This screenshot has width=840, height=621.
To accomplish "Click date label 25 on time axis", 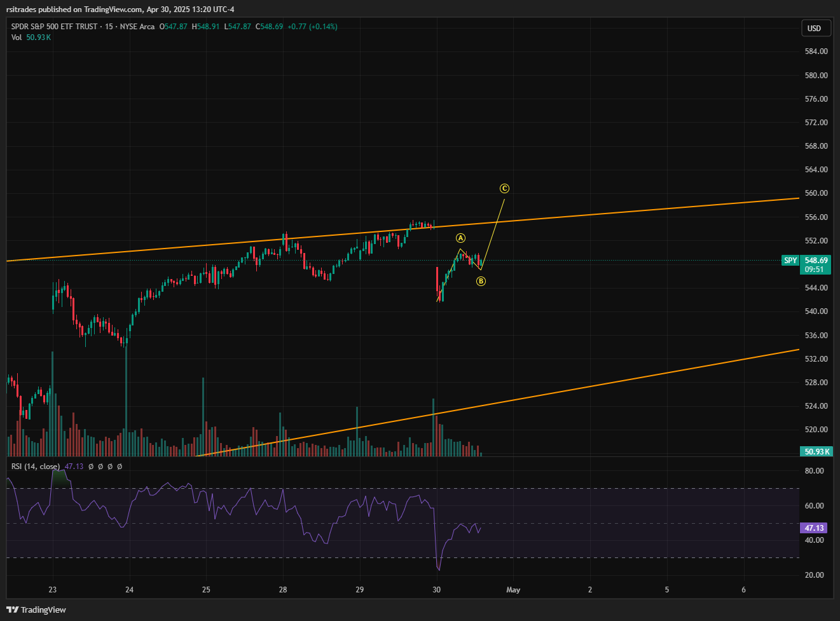I will coord(206,590).
